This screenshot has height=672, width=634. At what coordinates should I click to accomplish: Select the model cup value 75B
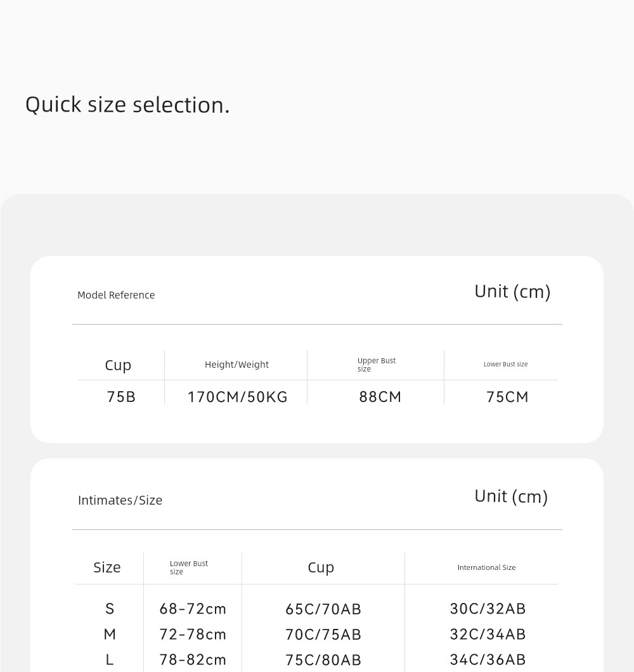[121, 397]
